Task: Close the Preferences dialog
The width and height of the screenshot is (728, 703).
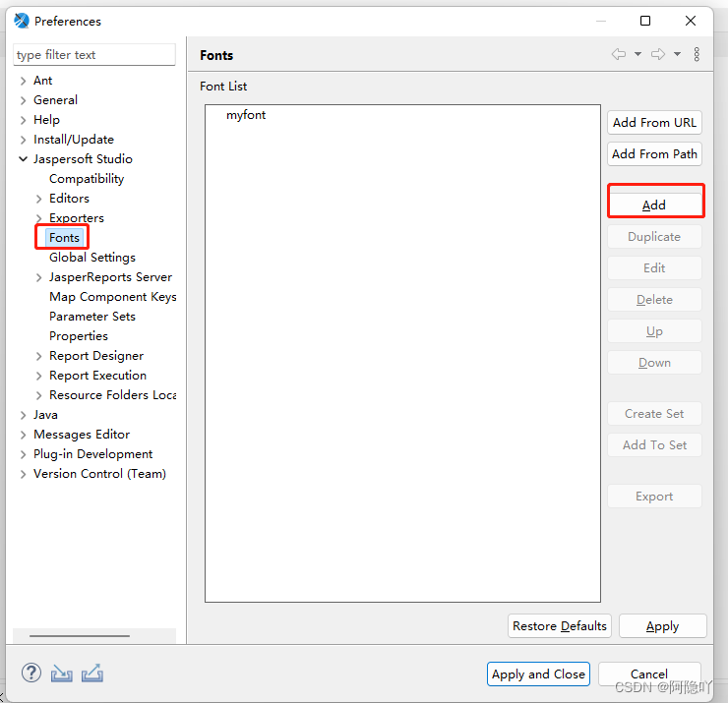Action: pos(691,21)
